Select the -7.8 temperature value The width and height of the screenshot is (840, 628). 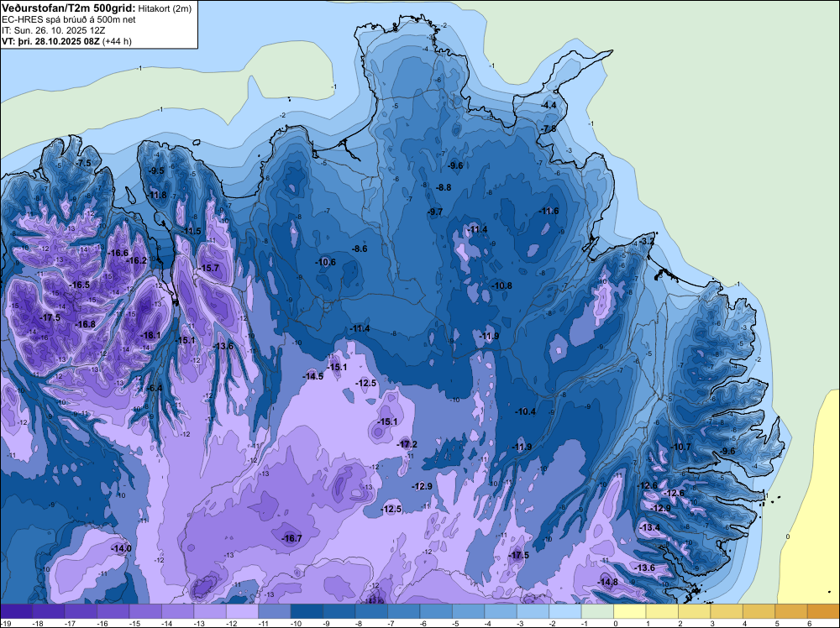tap(548, 129)
